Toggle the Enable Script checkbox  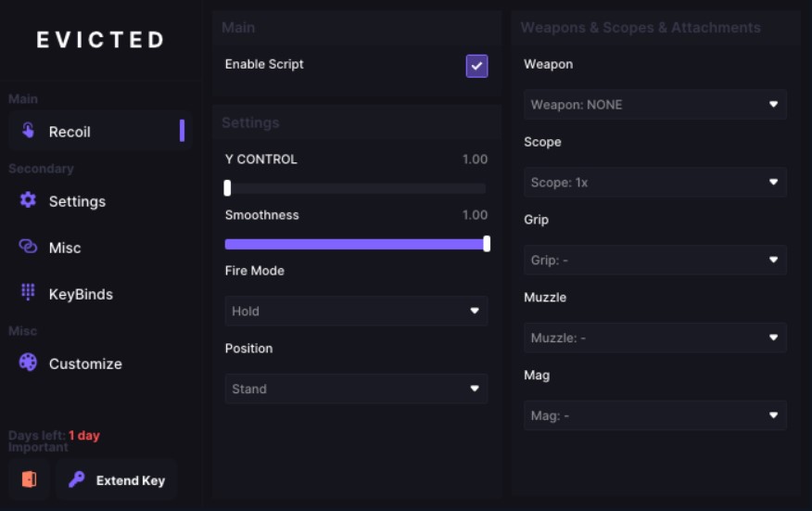pyautogui.click(x=476, y=66)
